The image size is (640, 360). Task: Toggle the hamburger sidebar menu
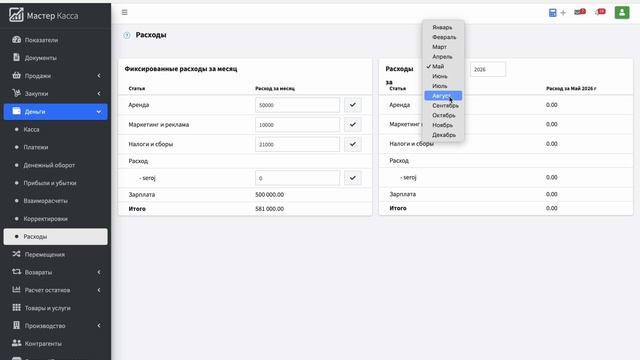click(x=124, y=12)
